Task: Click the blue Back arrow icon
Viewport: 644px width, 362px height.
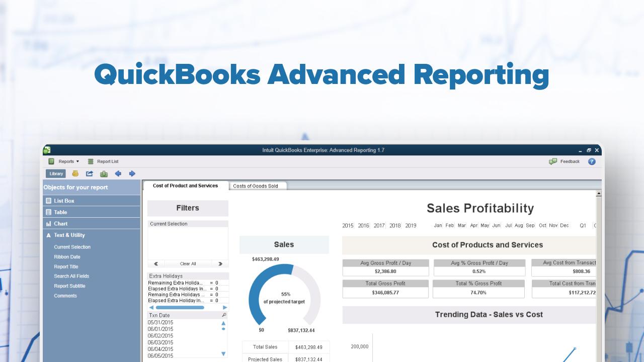Action: point(118,173)
